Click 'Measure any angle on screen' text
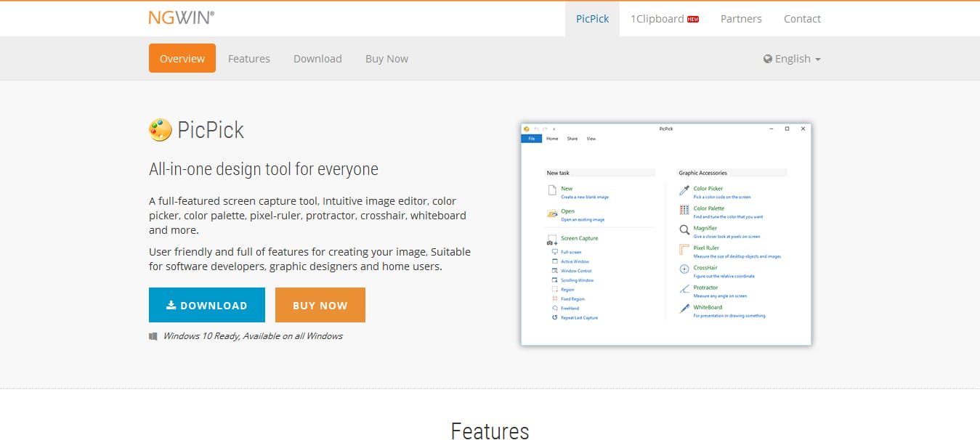The height and width of the screenshot is (440, 980). pos(720,296)
